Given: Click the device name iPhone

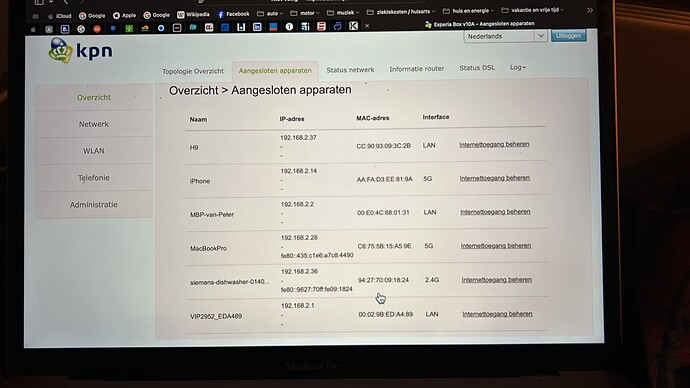Looking at the screenshot, I should pyautogui.click(x=200, y=181).
